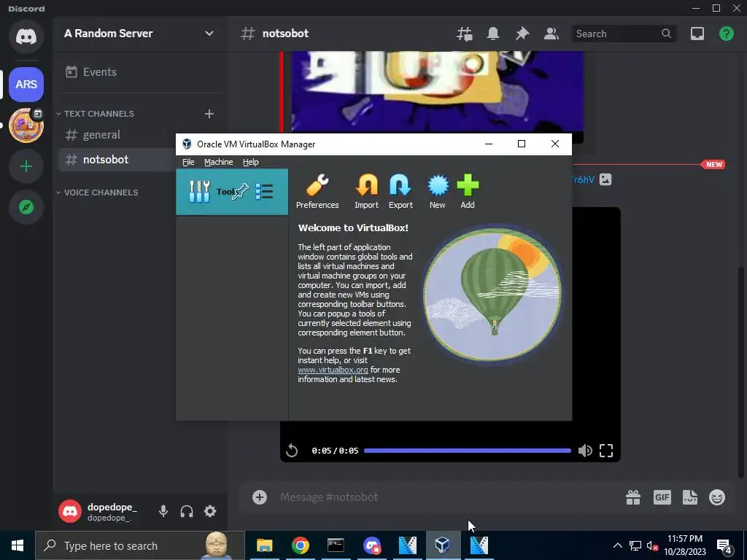Show pinned messages
The image size is (747, 560).
(522, 34)
